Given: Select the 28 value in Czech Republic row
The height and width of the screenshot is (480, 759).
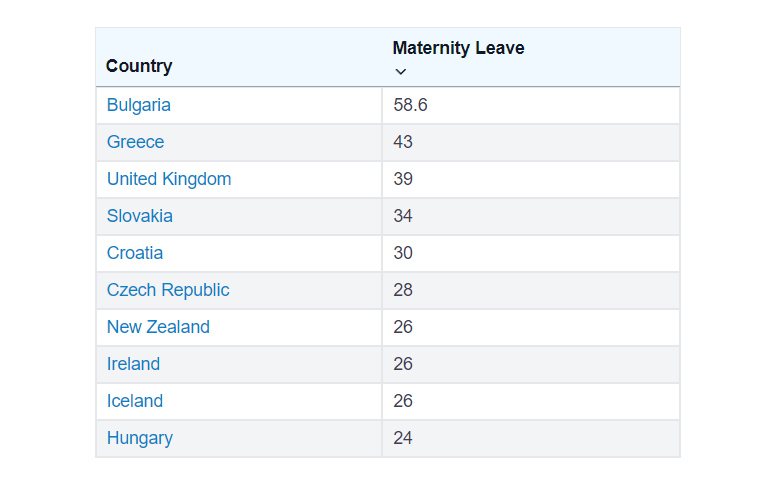Looking at the screenshot, I should point(403,290).
